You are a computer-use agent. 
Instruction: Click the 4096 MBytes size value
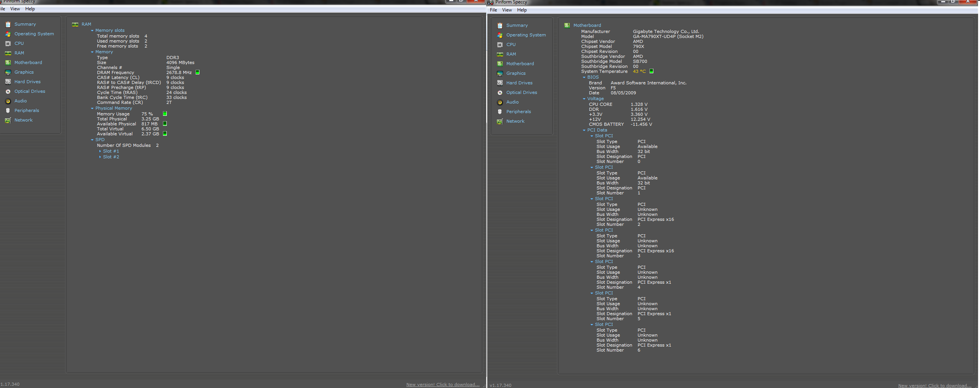pos(180,62)
